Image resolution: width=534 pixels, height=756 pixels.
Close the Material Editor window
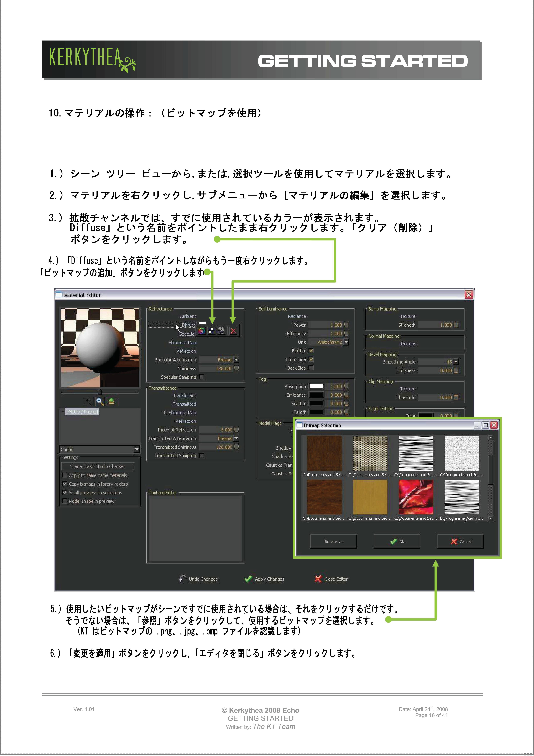469,295
